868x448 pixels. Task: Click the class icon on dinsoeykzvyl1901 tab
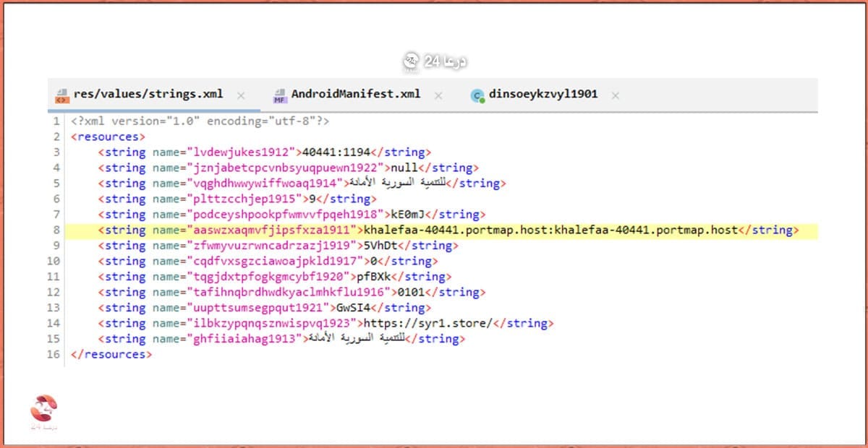477,95
